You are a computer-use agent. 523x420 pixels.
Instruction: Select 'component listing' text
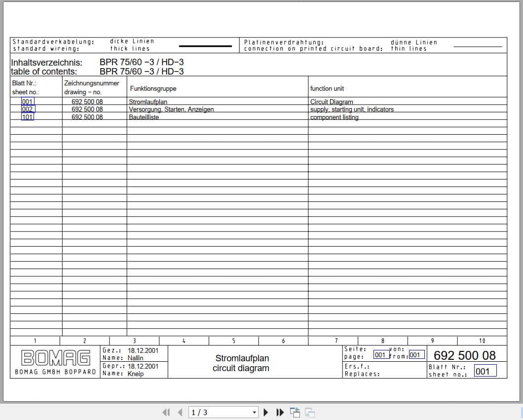tap(334, 117)
